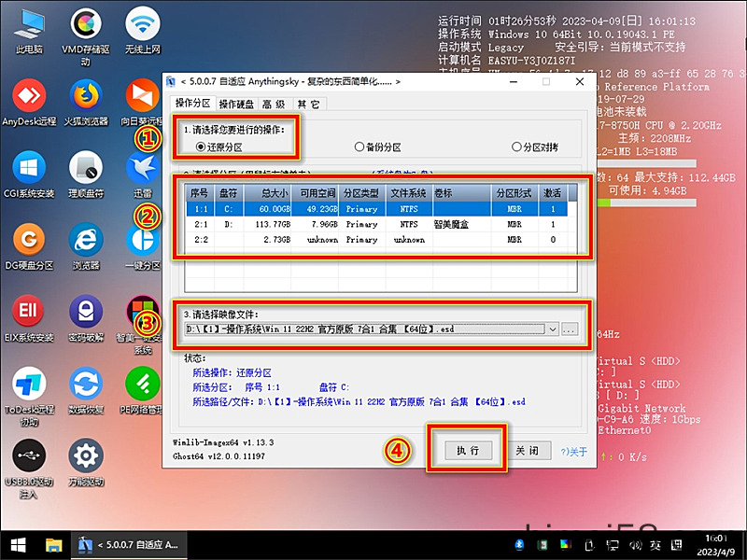Select partition row 1:1 drive C:
The image size is (747, 560).
point(376,209)
